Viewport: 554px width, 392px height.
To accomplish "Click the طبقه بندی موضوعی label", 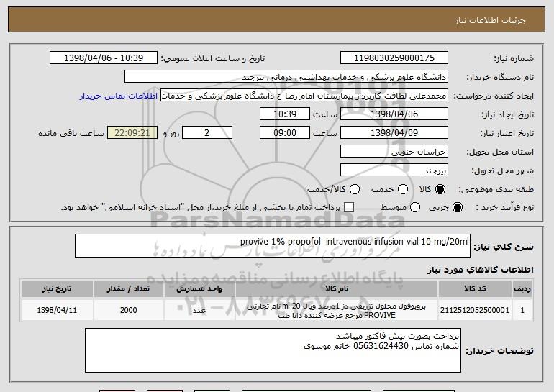I will tap(496, 189).
